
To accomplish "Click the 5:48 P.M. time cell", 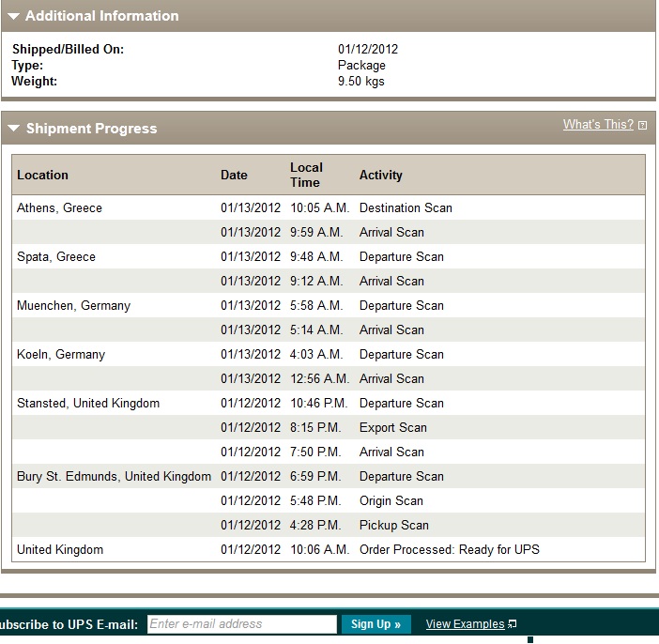I will [x=315, y=500].
